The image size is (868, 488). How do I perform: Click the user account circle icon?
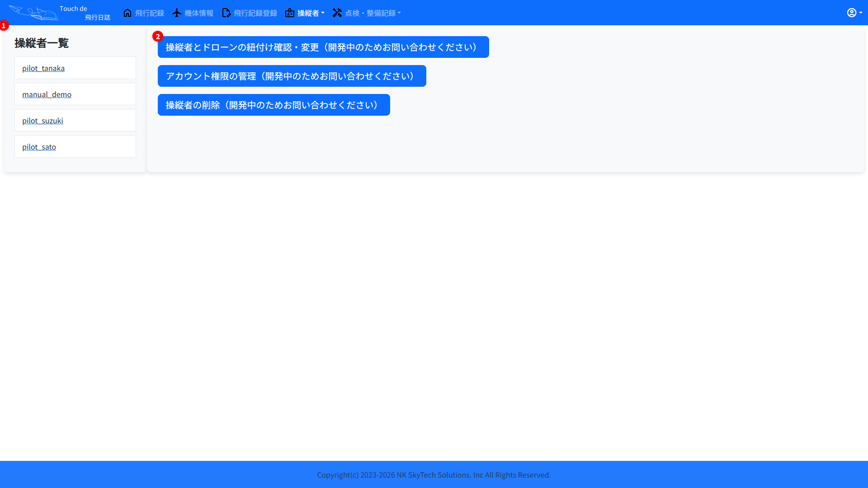[x=852, y=13]
